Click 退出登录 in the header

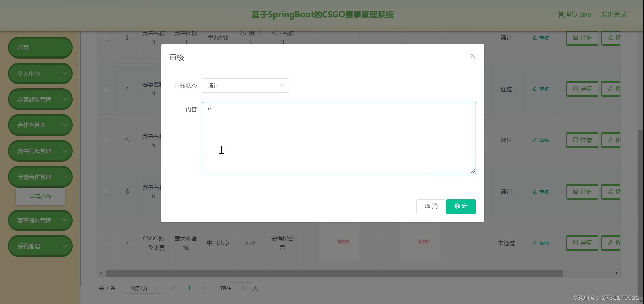[x=614, y=14]
